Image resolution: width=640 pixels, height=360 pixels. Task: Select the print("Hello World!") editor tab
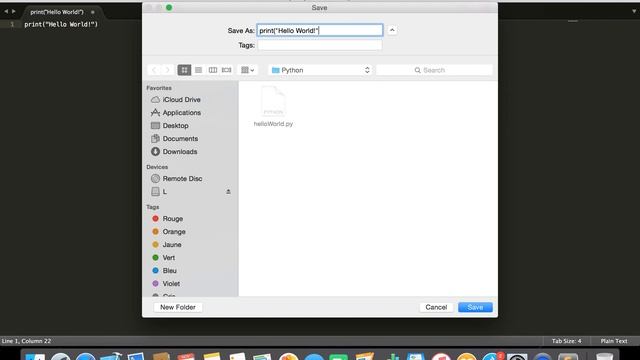(57, 12)
